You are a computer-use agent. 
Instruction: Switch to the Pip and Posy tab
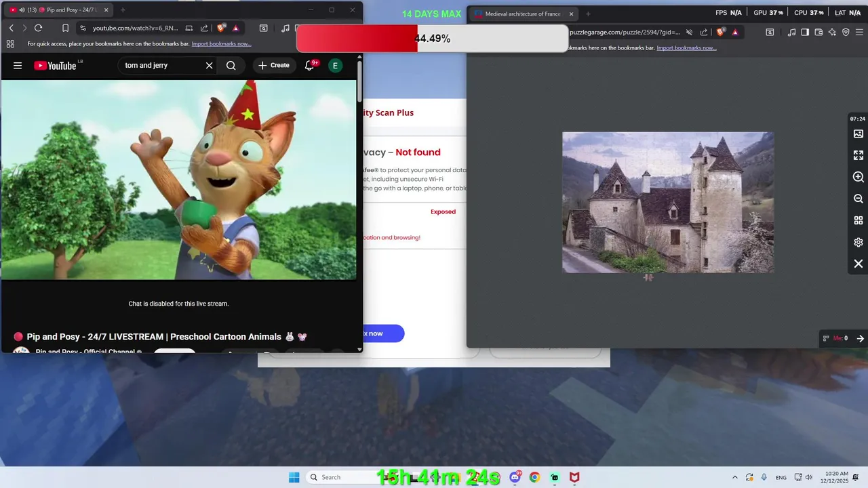[x=60, y=10]
